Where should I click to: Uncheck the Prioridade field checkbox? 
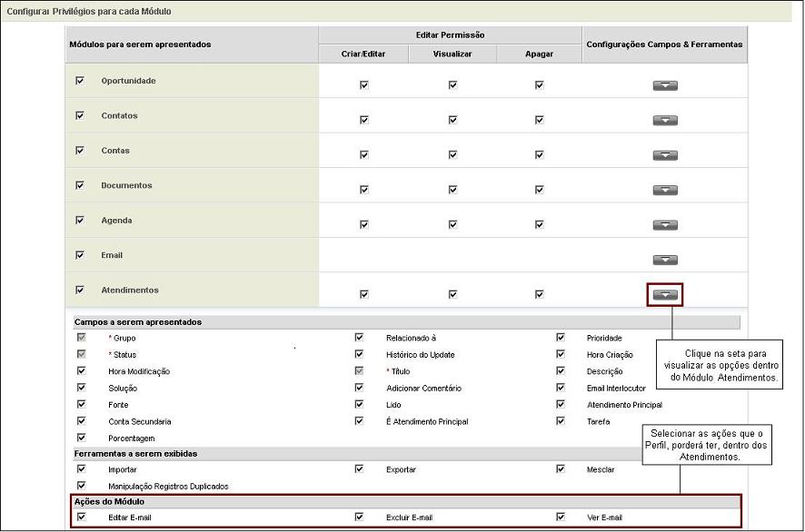pyautogui.click(x=561, y=338)
